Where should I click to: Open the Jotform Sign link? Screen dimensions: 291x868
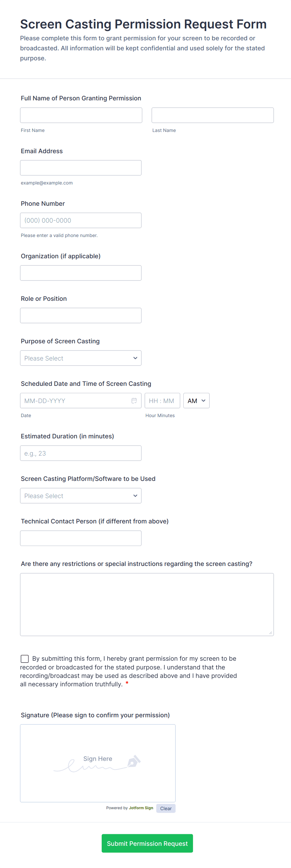(x=140, y=808)
